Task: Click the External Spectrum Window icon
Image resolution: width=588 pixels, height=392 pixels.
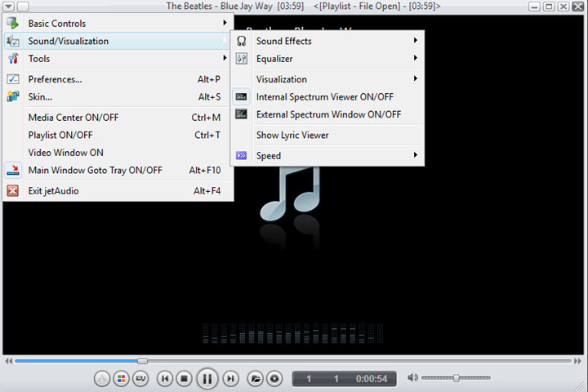Action: click(x=241, y=114)
